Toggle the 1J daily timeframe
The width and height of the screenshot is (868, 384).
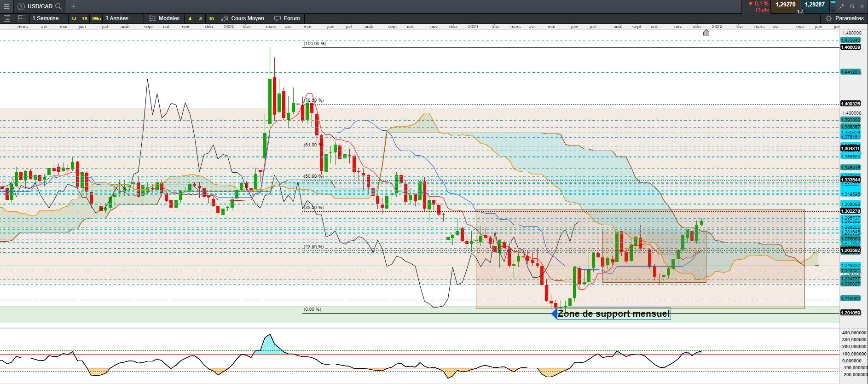pos(74,19)
